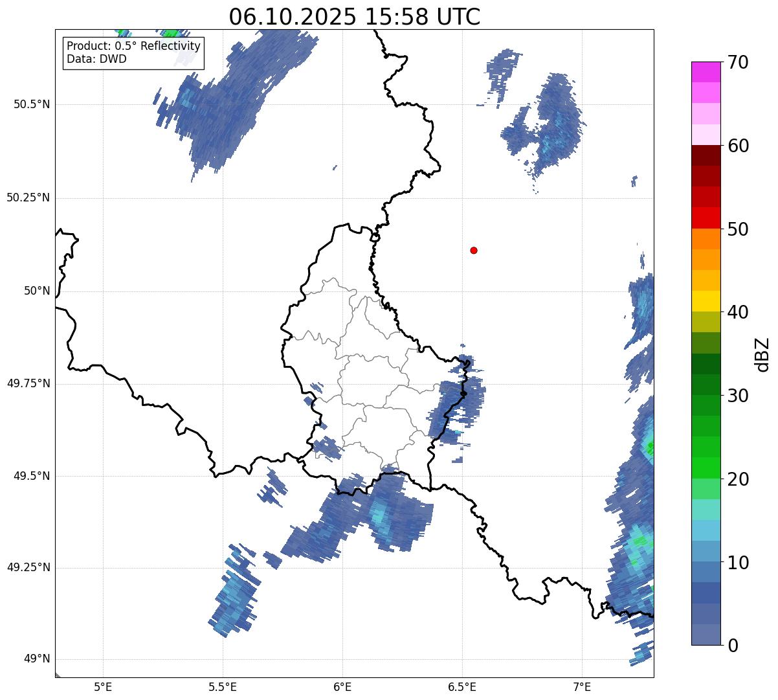
Task: Click the 49.75°N latitude label
Action: click(x=28, y=383)
